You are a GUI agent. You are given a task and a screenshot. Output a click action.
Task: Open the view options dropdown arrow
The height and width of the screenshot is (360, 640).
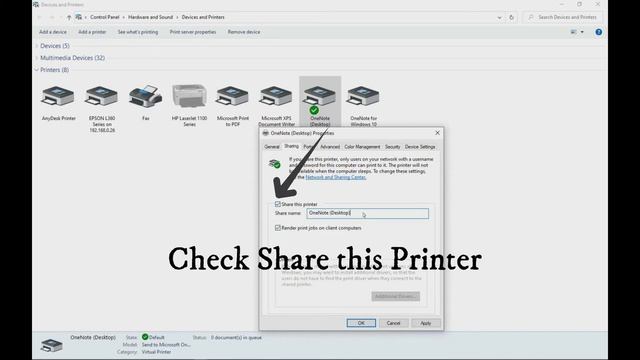tap(582, 32)
